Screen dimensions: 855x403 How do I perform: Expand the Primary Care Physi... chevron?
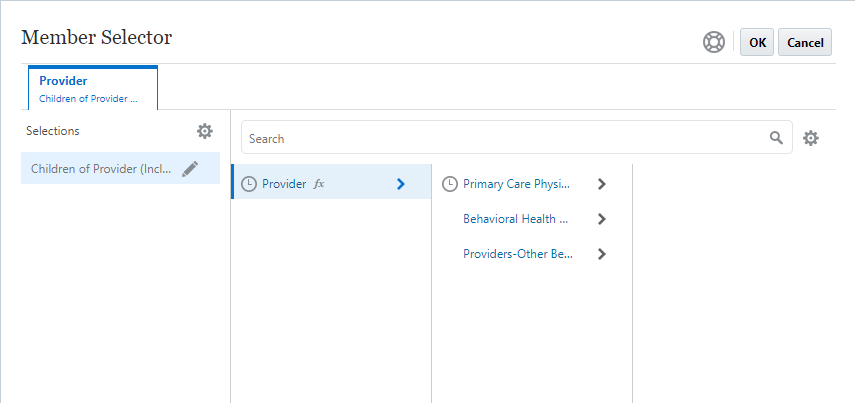(601, 184)
